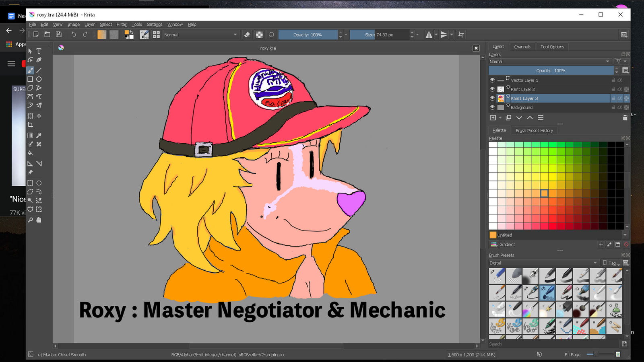This screenshot has width=644, height=362.
Task: Switch to Brush Preset History tab
Action: coord(534,130)
